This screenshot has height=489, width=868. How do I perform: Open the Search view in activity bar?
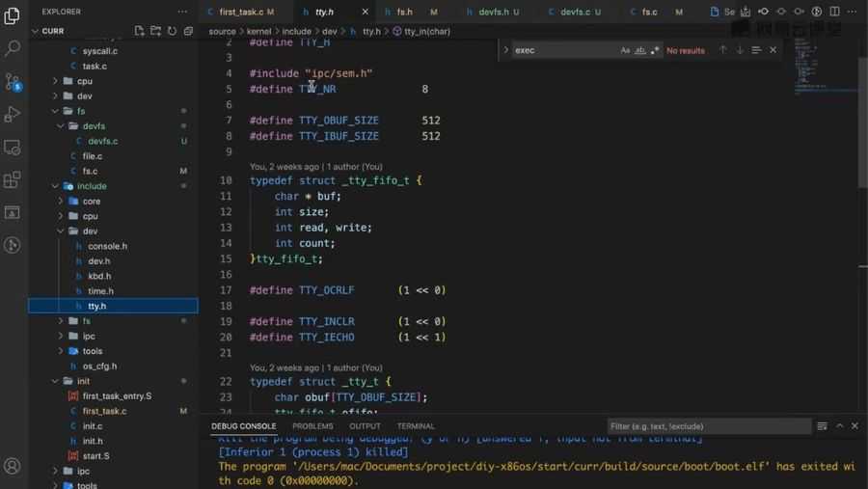[12, 48]
